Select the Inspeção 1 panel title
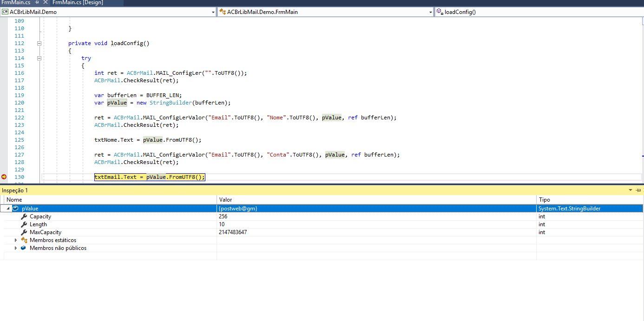 pos(15,190)
